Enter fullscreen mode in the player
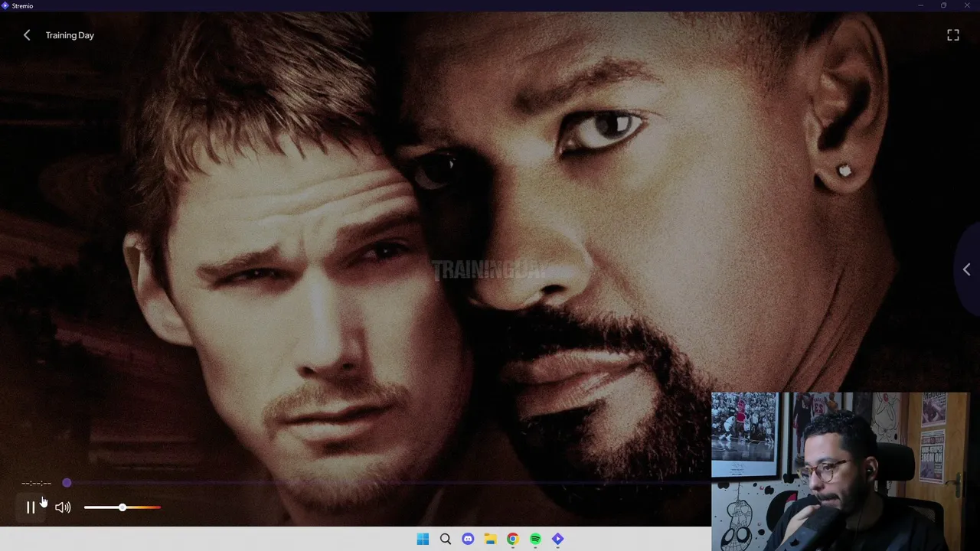The height and width of the screenshot is (551, 980). [x=953, y=35]
